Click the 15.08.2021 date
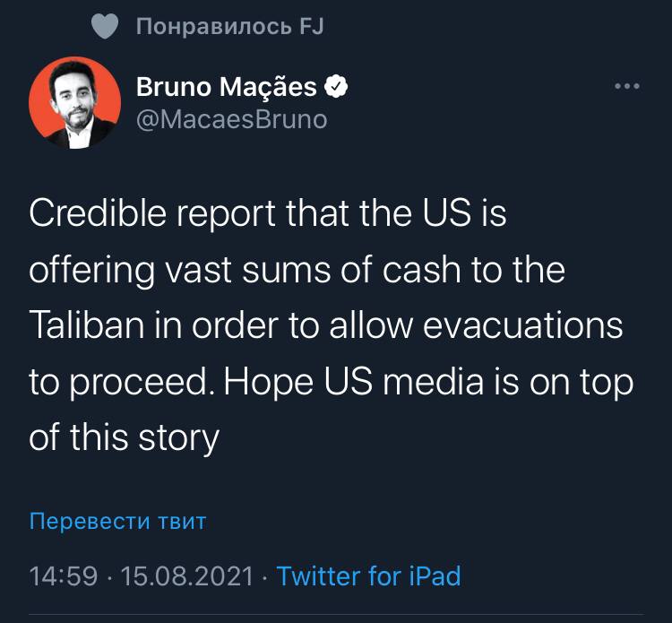672x623 pixels. [x=186, y=575]
